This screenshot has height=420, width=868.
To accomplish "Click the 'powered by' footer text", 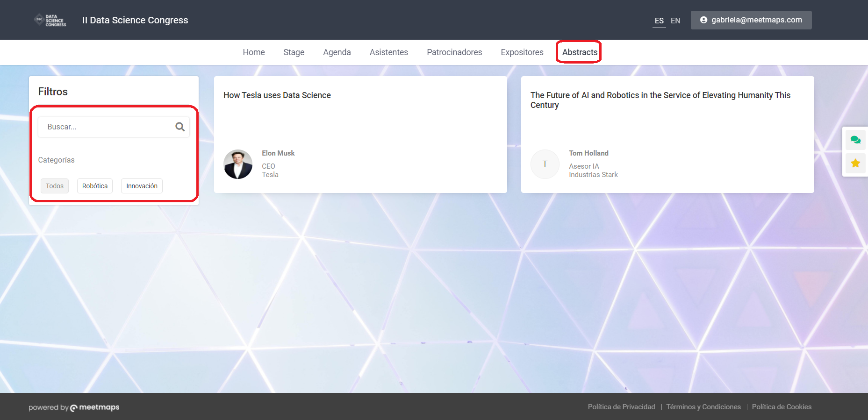I will click(48, 407).
